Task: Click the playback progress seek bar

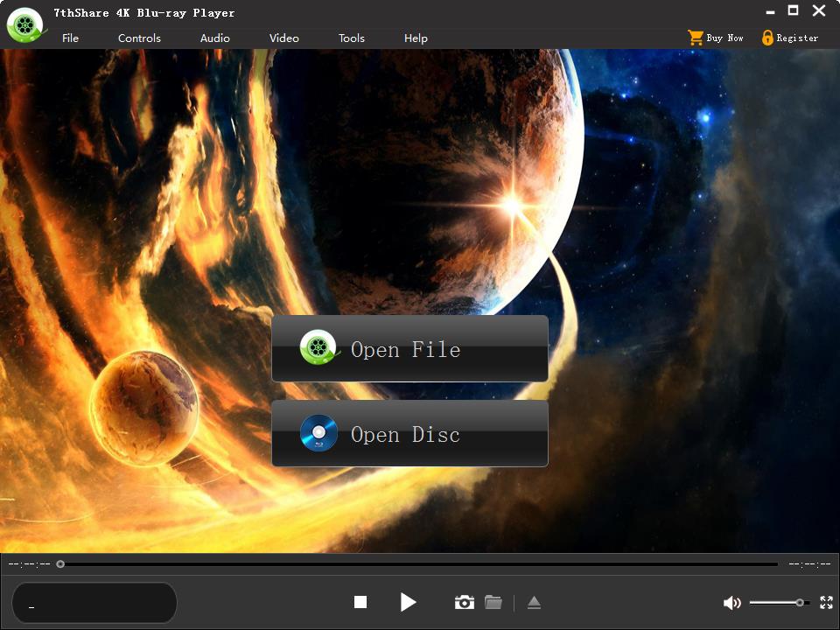Action: pyautogui.click(x=420, y=564)
